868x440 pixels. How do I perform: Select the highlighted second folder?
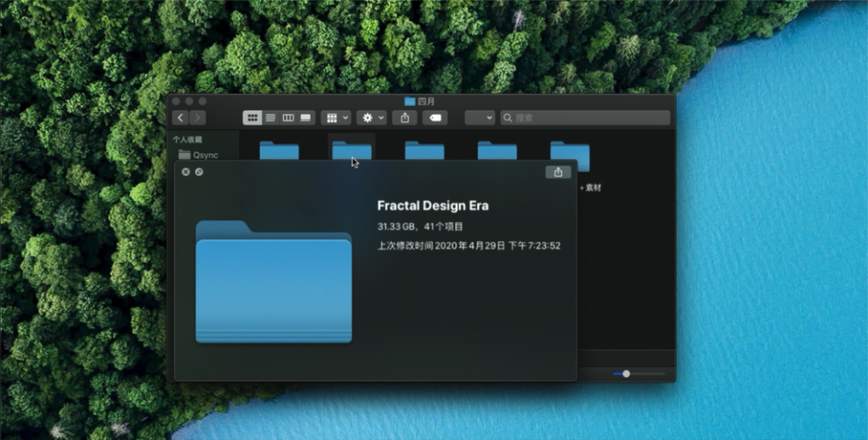(x=351, y=150)
